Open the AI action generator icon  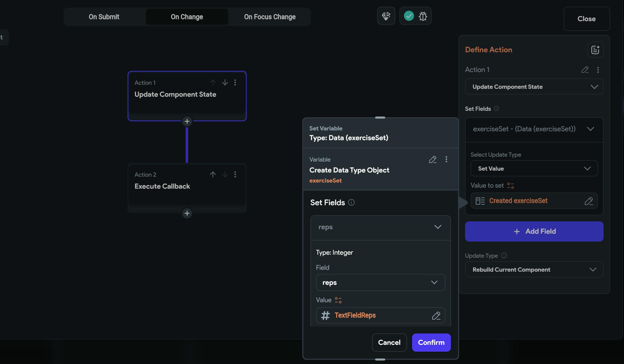click(386, 16)
